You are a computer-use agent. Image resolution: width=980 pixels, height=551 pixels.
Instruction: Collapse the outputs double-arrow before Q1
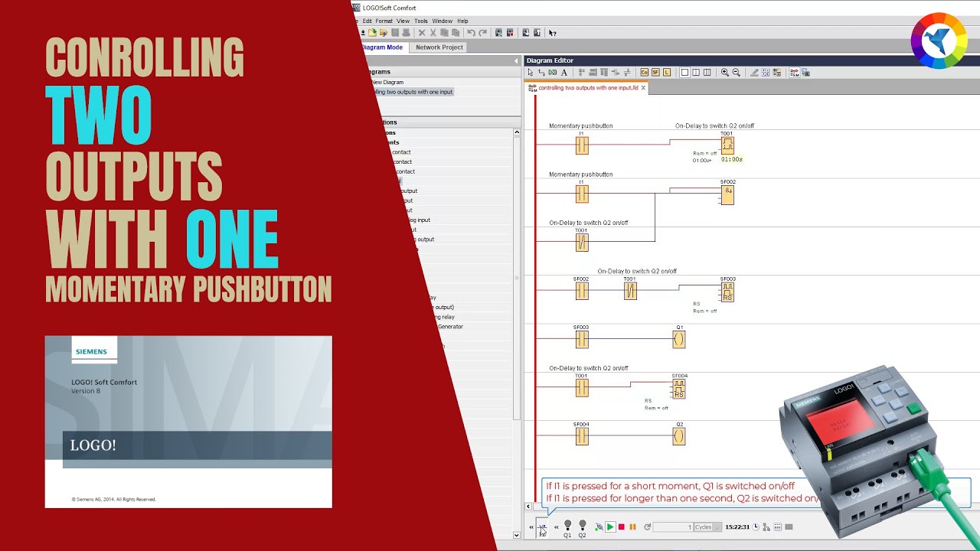[557, 527]
